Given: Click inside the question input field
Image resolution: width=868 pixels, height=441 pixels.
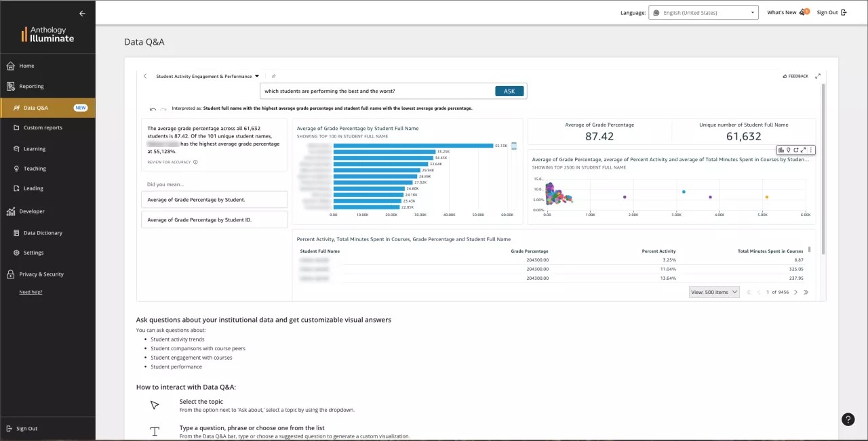Looking at the screenshot, I should [x=373, y=91].
